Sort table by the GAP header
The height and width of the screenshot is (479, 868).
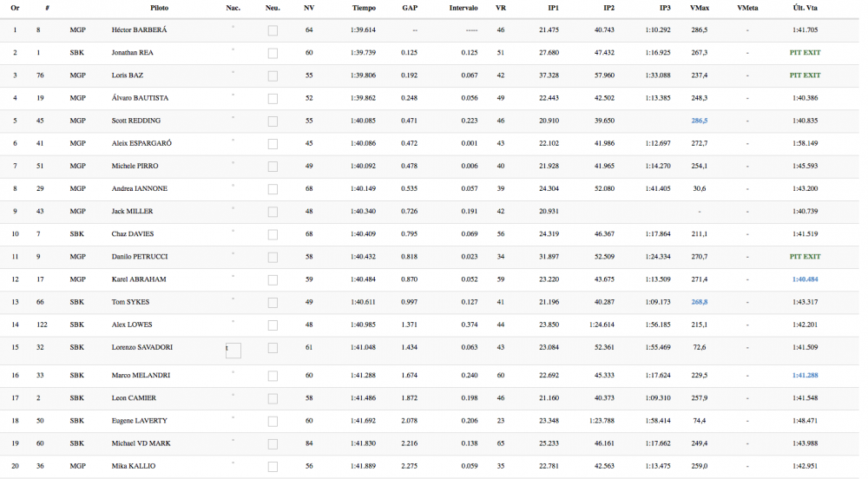click(x=410, y=8)
